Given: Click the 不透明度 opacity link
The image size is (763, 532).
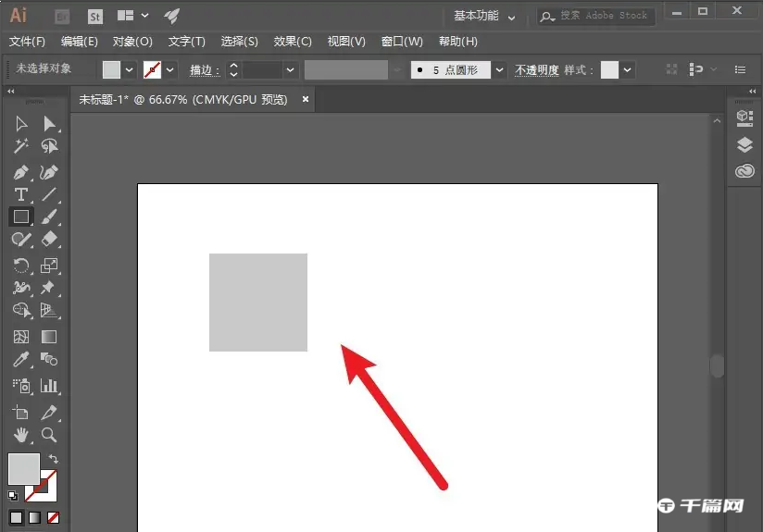Looking at the screenshot, I should click(x=537, y=70).
